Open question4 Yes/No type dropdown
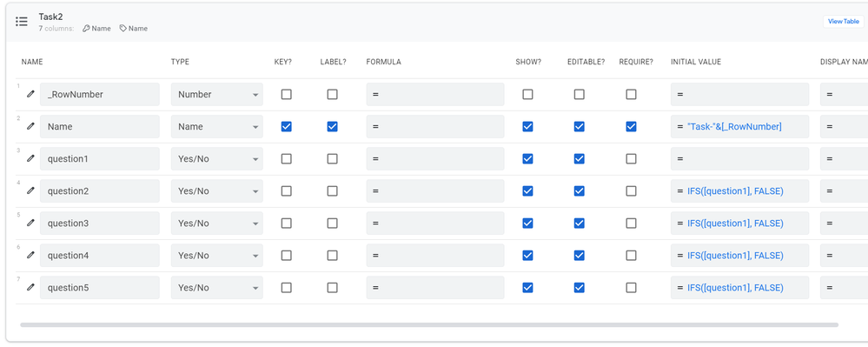 tap(217, 255)
